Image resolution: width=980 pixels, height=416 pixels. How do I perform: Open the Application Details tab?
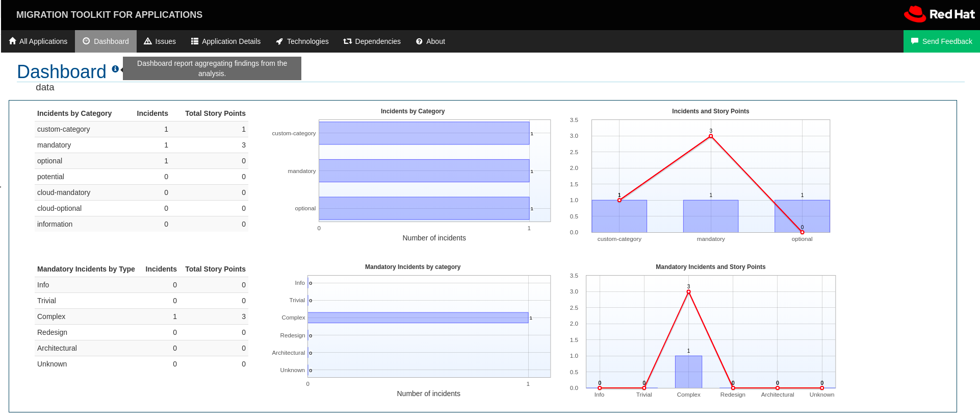click(225, 41)
